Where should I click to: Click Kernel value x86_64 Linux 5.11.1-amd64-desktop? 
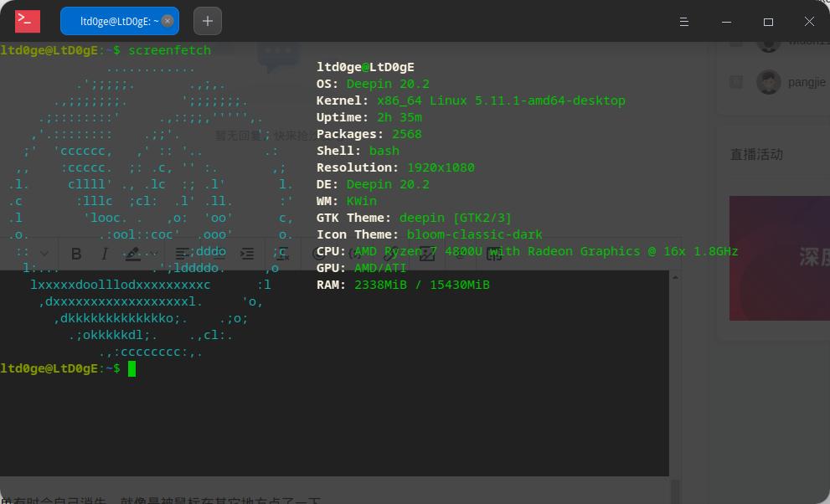click(x=502, y=100)
